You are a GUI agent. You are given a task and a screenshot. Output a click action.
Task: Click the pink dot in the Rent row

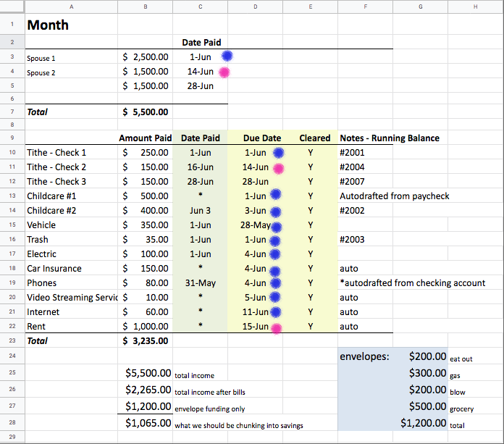tap(276, 327)
